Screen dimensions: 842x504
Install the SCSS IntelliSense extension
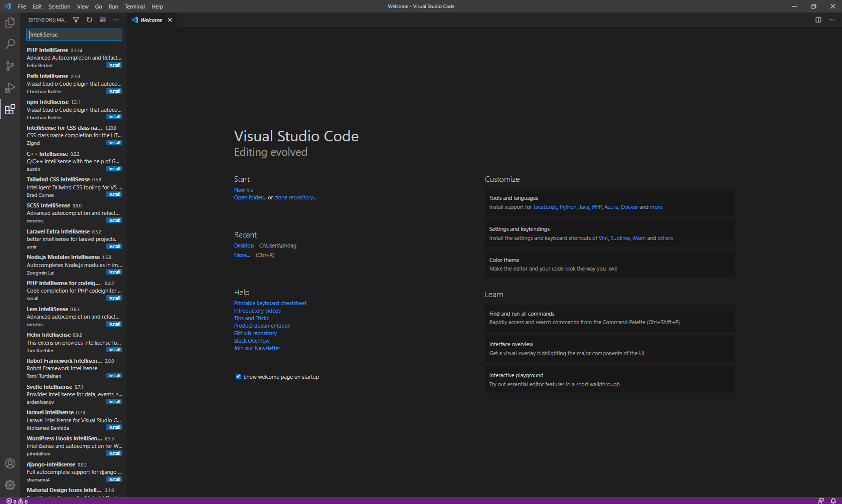[x=114, y=220]
